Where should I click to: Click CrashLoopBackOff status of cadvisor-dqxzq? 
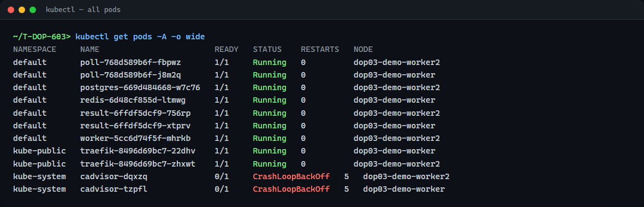click(291, 176)
